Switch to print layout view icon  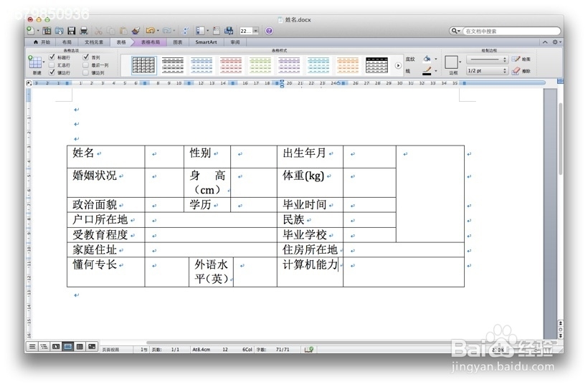68,347
